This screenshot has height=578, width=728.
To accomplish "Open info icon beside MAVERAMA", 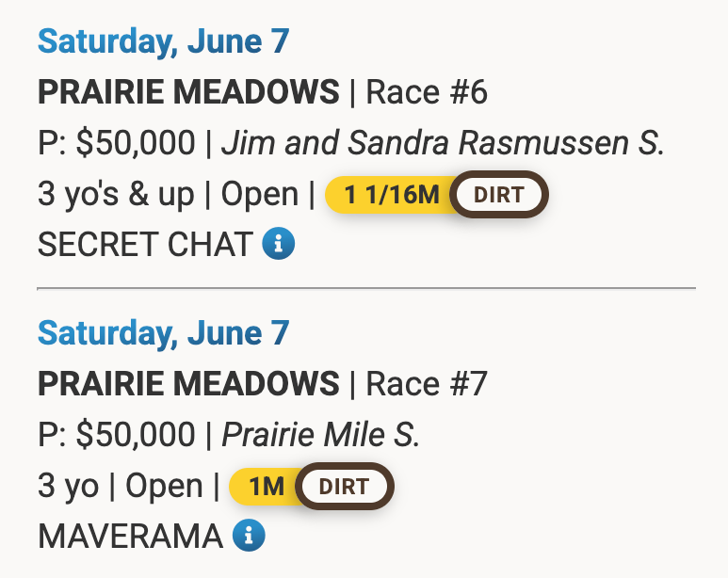I will (249, 537).
